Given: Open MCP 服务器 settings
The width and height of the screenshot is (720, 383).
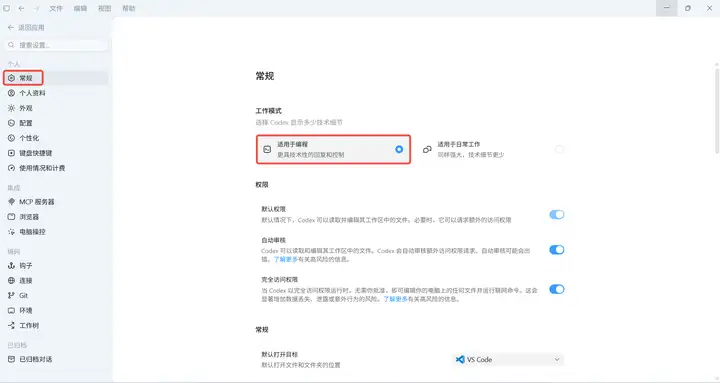Looking at the screenshot, I should click(x=56, y=202).
